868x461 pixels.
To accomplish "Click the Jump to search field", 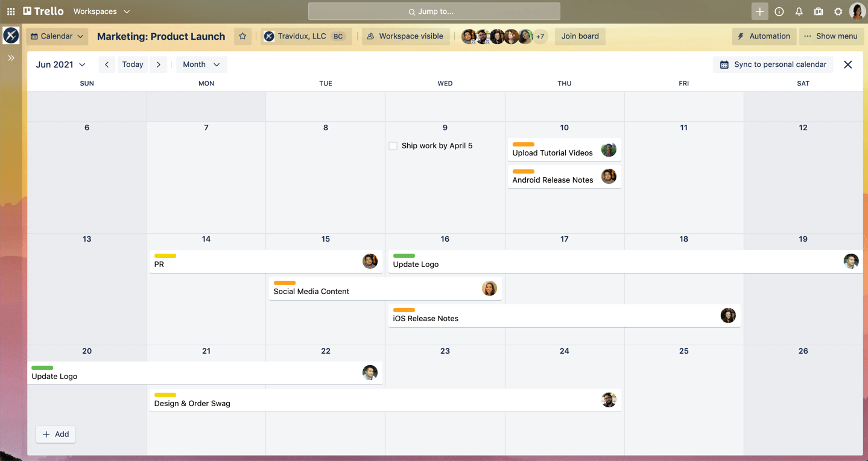I will [x=434, y=11].
